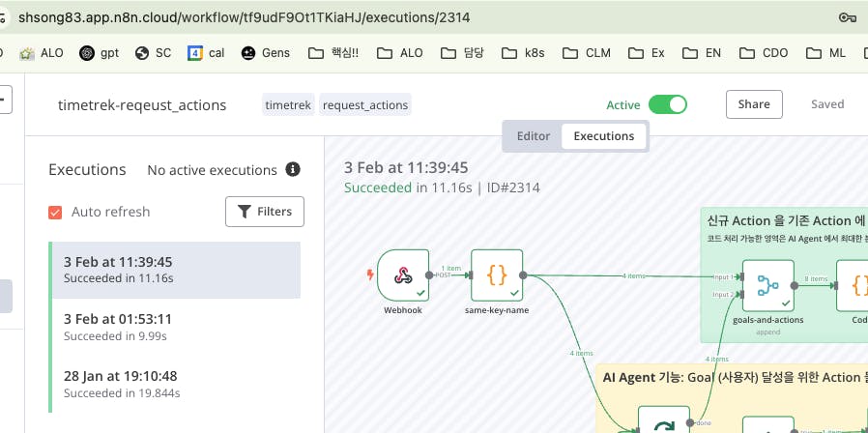
Task: Open the ALO bookmark with picture icon
Action: click(42, 53)
